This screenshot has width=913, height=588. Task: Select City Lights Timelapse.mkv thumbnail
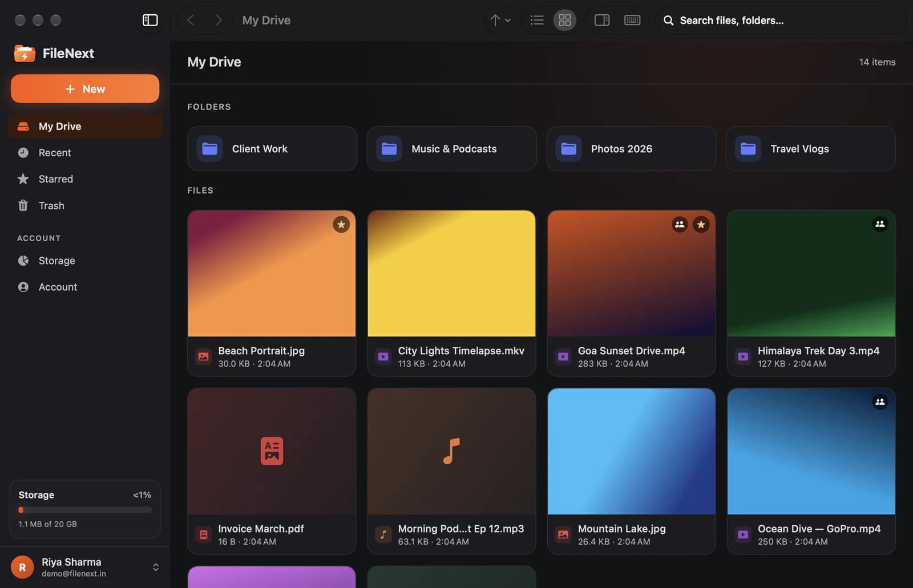(451, 273)
